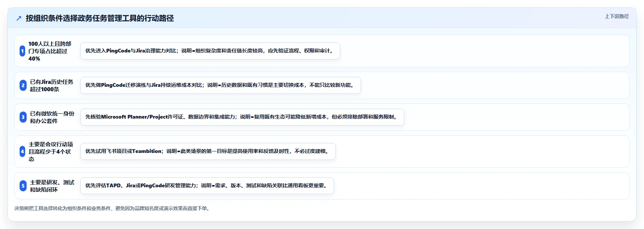Select condition 已有Jira历史任务超过1000条
Screen dimensions: 644x229
pos(51,85)
